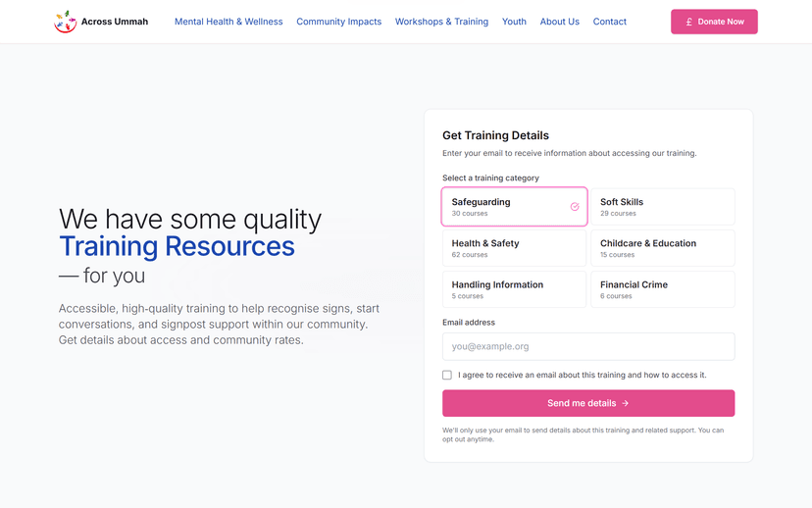Go to Workshops & Training nav item

(x=441, y=22)
